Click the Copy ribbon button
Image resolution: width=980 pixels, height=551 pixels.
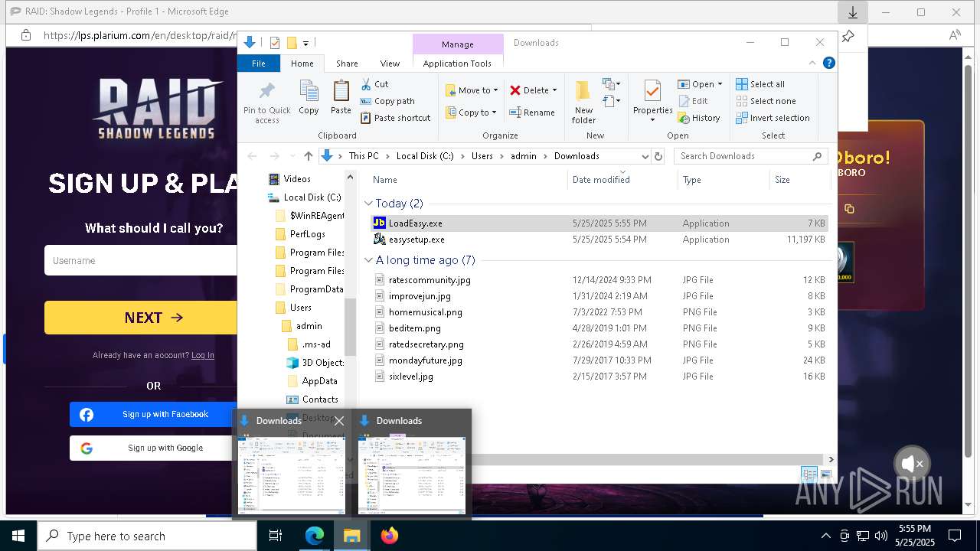(309, 97)
